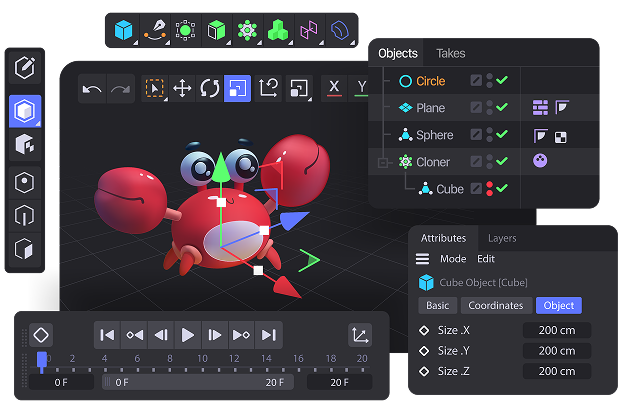Toggle the green checkmark for Circle

[502, 81]
